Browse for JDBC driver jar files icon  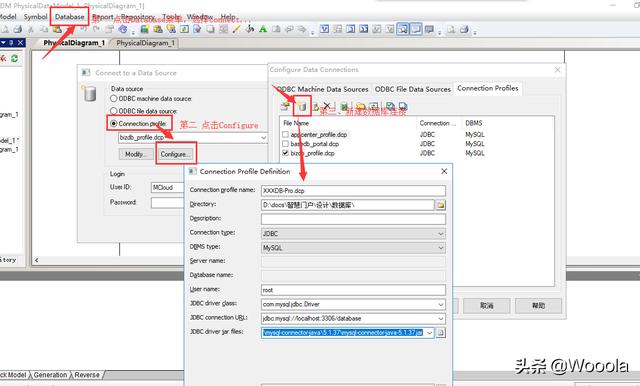coord(440,333)
